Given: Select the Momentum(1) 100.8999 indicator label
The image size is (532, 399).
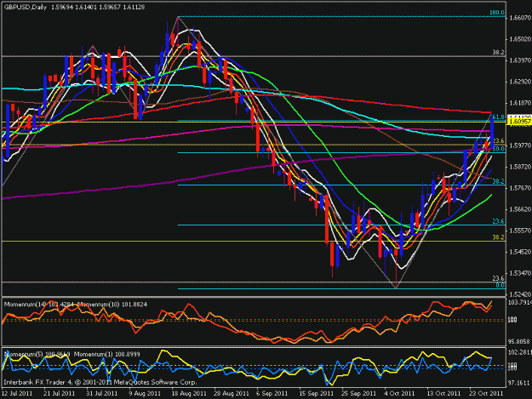Looking at the screenshot, I should click(x=107, y=354).
